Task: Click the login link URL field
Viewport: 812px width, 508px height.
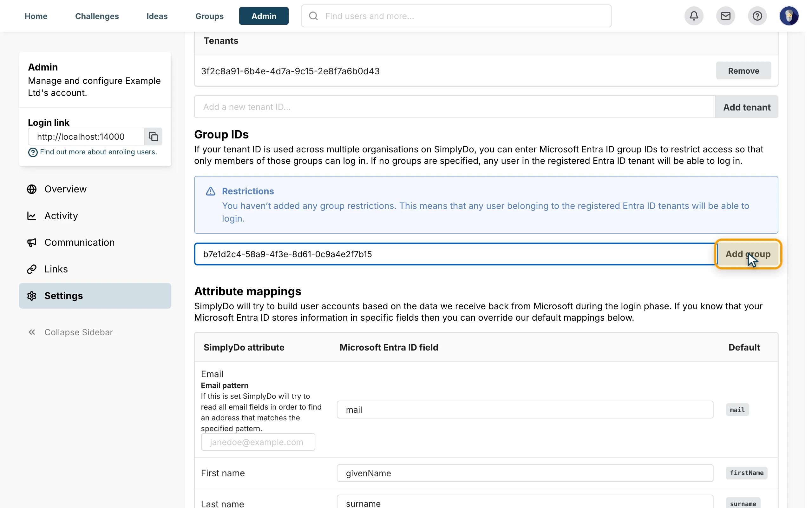Action: [86, 137]
